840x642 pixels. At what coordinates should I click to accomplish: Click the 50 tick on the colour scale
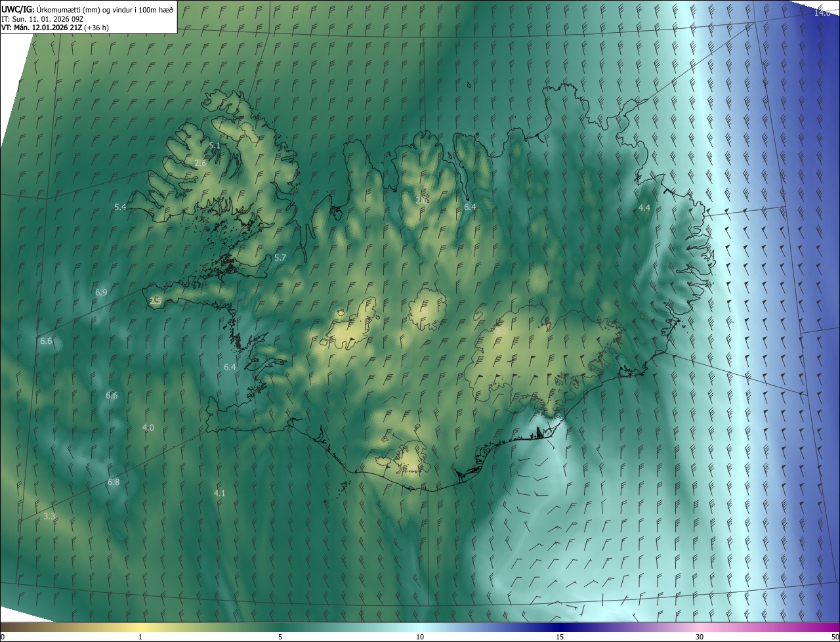pos(835,637)
